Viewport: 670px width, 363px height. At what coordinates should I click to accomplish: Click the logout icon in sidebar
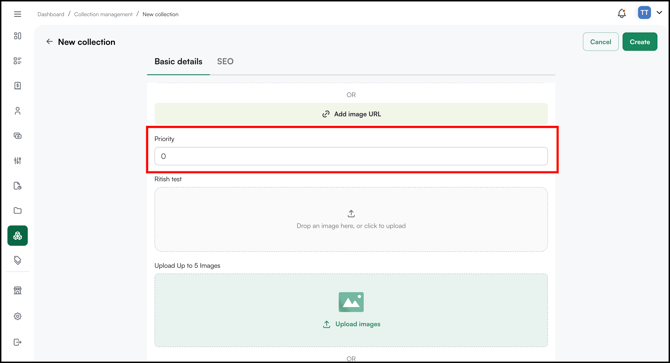click(x=18, y=342)
